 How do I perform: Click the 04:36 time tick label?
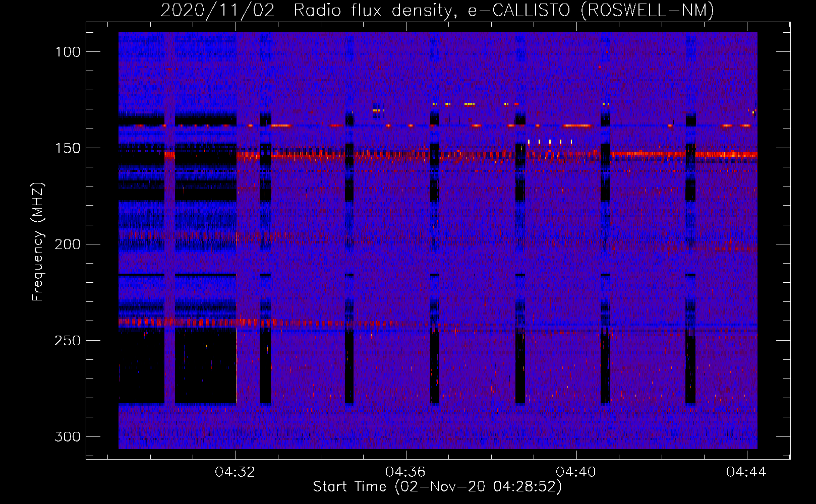pos(405,472)
